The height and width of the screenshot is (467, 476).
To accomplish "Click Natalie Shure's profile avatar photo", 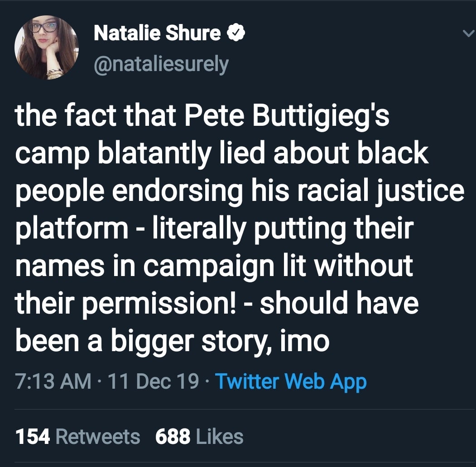I will tap(47, 48).
